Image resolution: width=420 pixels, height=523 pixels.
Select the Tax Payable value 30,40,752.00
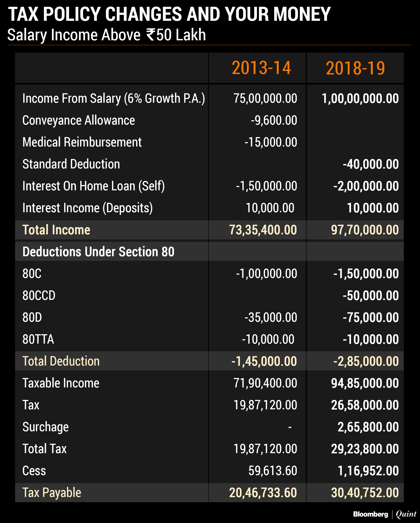coord(365,493)
